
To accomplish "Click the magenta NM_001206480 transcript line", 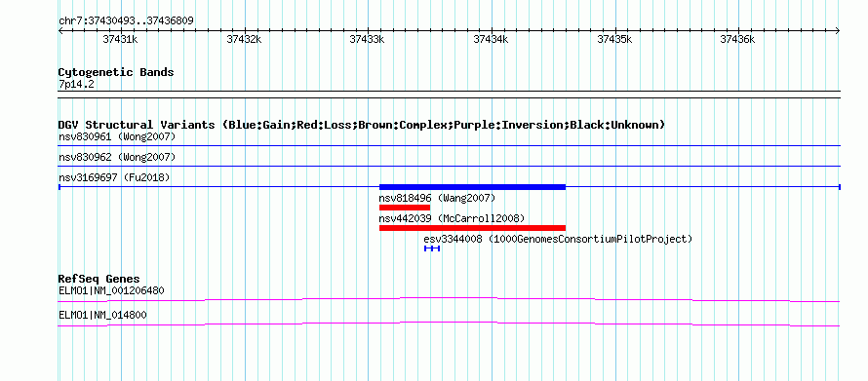I will (450, 299).
